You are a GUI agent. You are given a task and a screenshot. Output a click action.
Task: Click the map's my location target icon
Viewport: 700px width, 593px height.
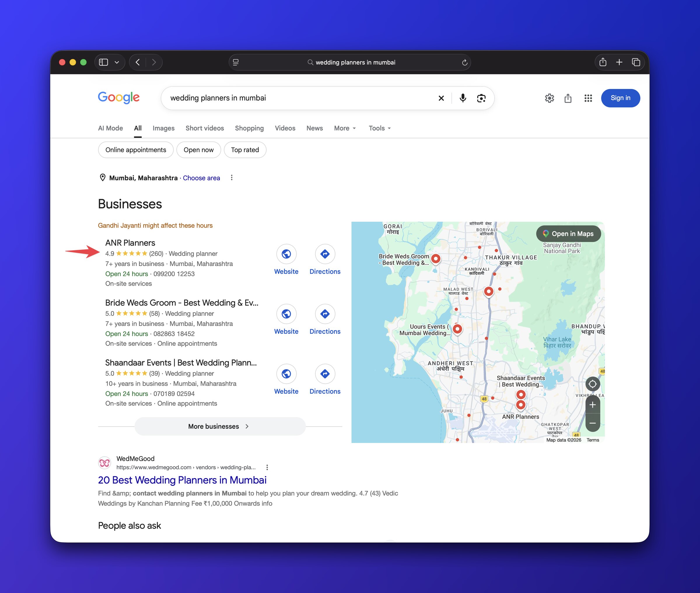(x=592, y=384)
